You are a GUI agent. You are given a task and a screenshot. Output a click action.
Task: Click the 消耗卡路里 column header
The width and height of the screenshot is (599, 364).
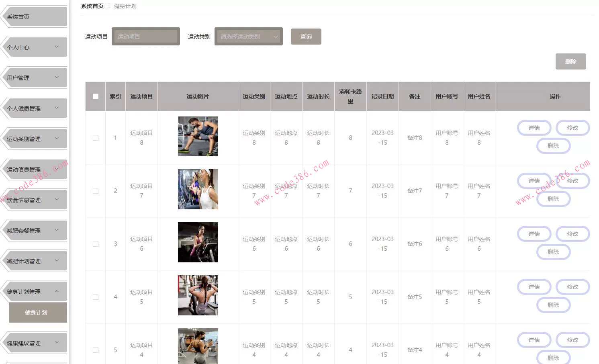click(350, 96)
